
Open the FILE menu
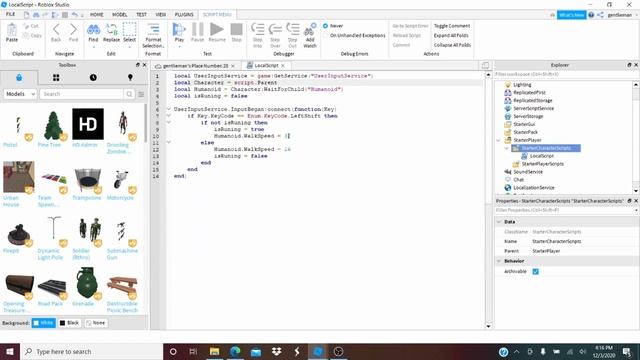tap(10, 14)
